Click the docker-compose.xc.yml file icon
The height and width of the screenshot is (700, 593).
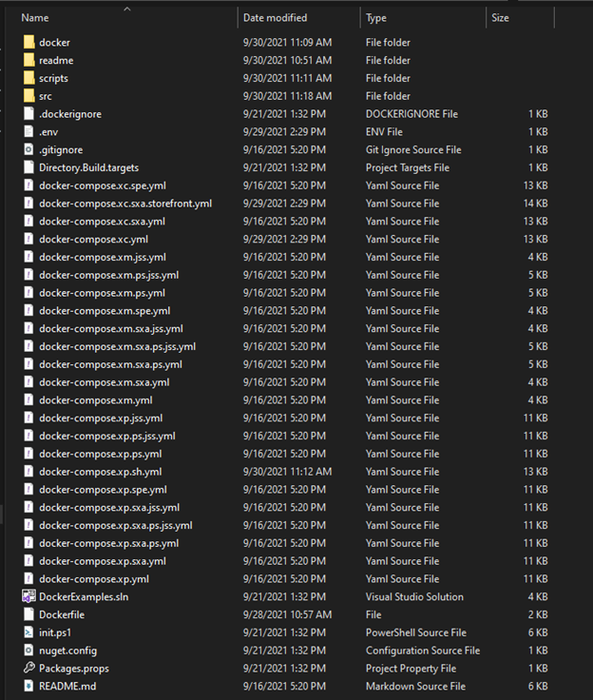click(x=29, y=239)
